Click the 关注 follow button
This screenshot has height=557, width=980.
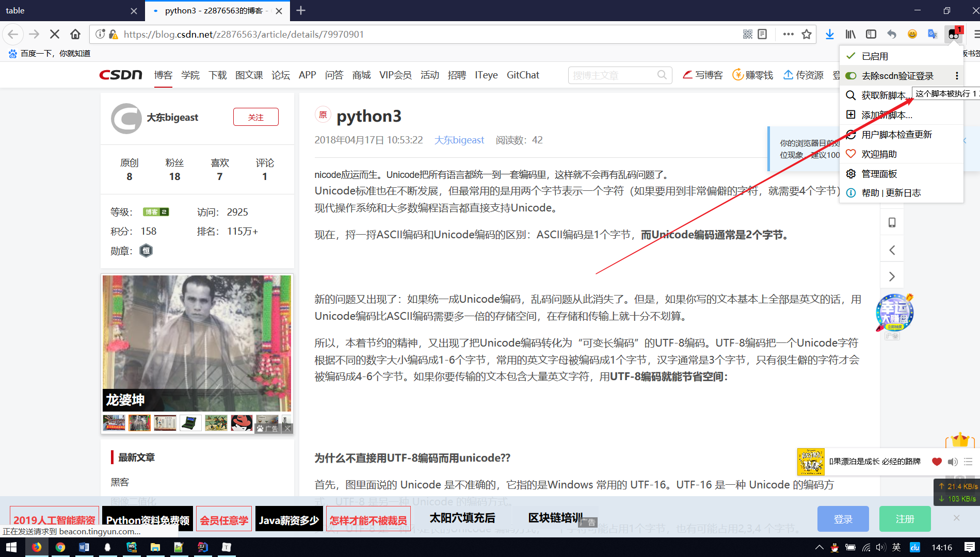point(255,117)
